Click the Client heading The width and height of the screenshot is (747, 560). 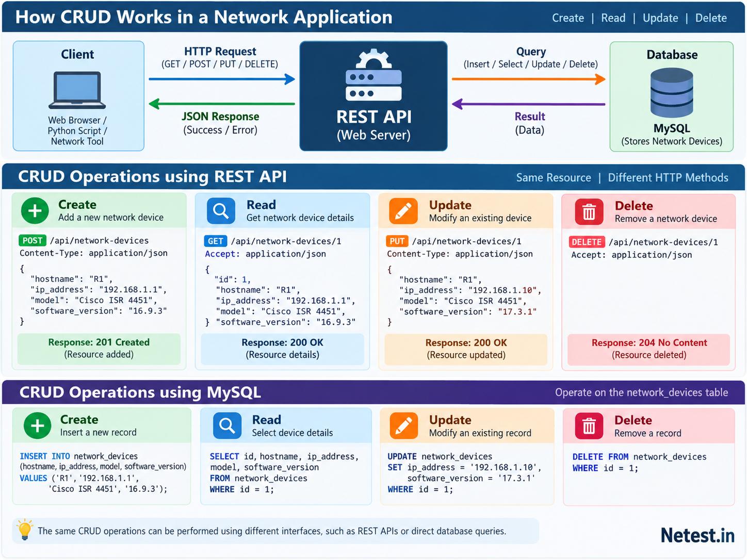pos(77,55)
